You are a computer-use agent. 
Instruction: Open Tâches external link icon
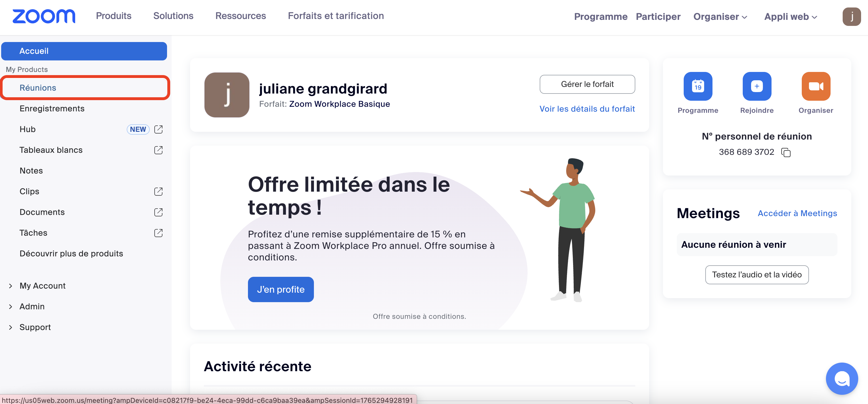158,233
